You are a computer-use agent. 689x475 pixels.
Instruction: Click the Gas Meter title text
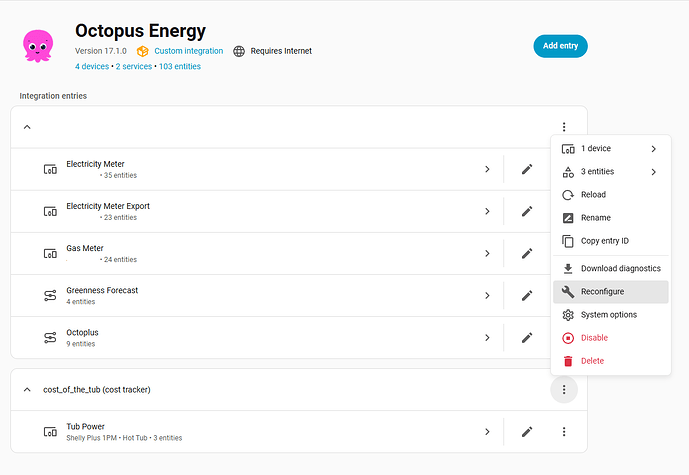(85, 248)
